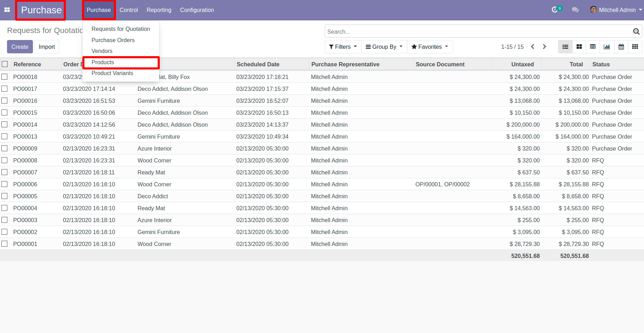
Task: Check the box for PO00017
Action: [x=5, y=89]
